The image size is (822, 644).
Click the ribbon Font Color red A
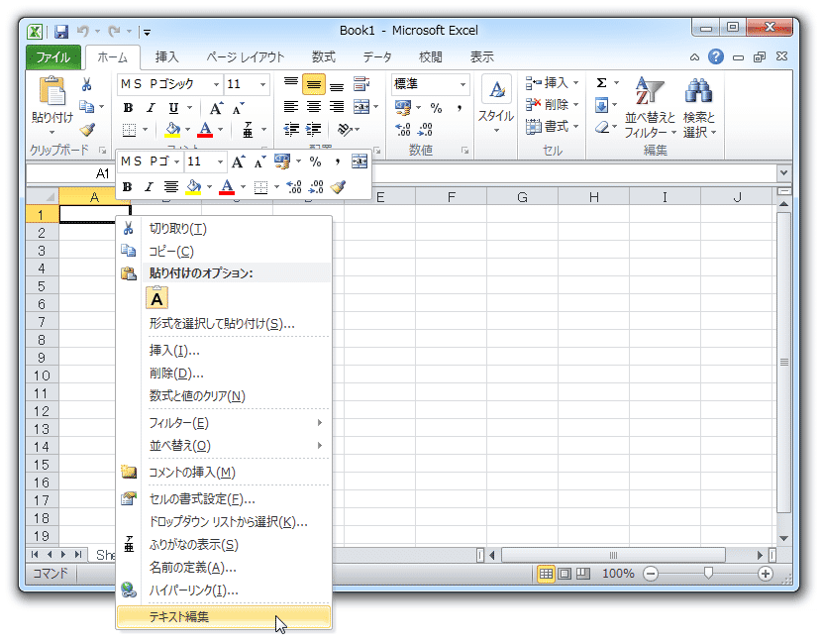click(206, 129)
